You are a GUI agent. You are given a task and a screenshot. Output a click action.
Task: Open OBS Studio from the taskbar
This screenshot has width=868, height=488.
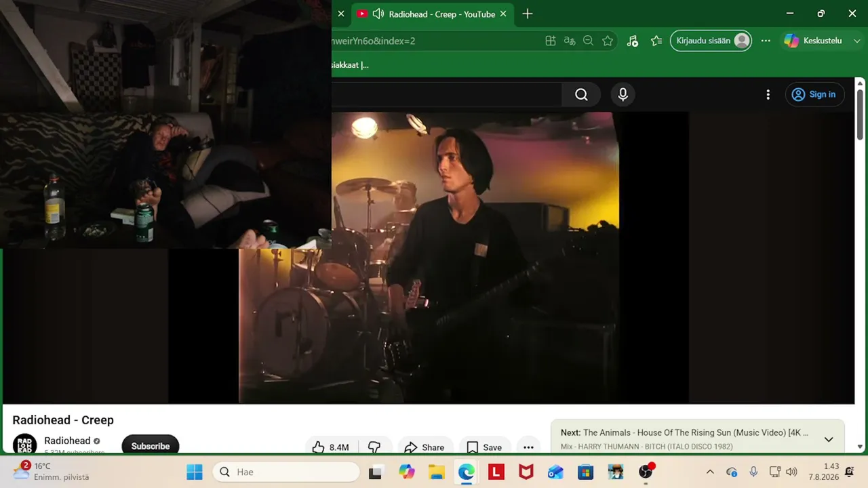(x=646, y=472)
